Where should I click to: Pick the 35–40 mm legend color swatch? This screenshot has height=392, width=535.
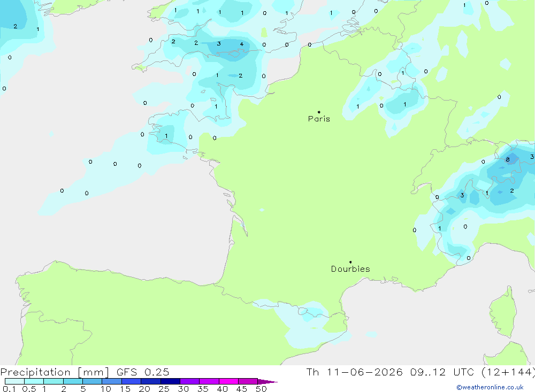point(209,381)
